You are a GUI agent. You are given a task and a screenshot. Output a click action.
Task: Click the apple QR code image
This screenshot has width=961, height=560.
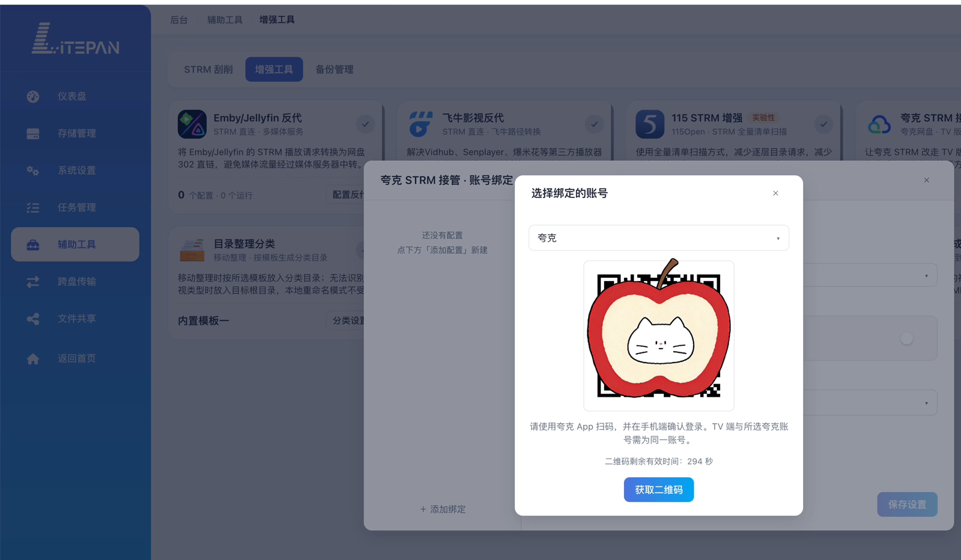(x=659, y=336)
